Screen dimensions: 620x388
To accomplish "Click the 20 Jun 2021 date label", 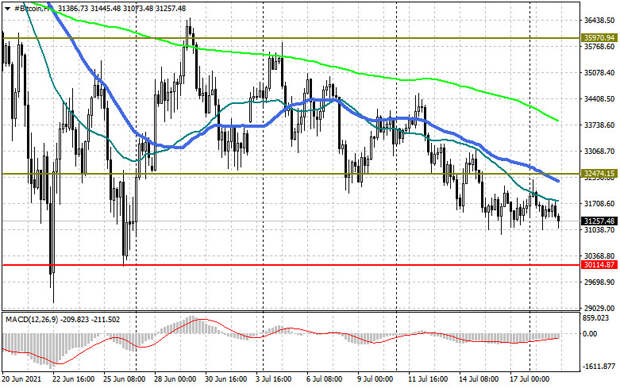I will [21, 379].
